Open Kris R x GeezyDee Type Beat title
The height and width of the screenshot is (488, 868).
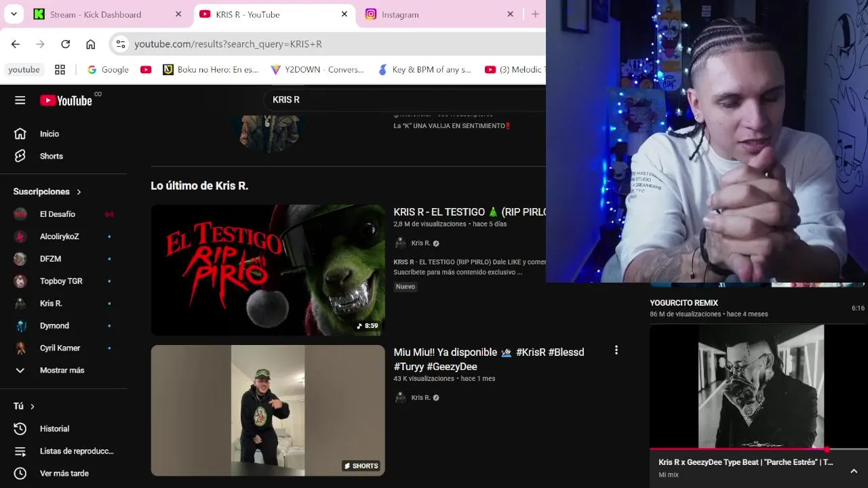coord(745,462)
